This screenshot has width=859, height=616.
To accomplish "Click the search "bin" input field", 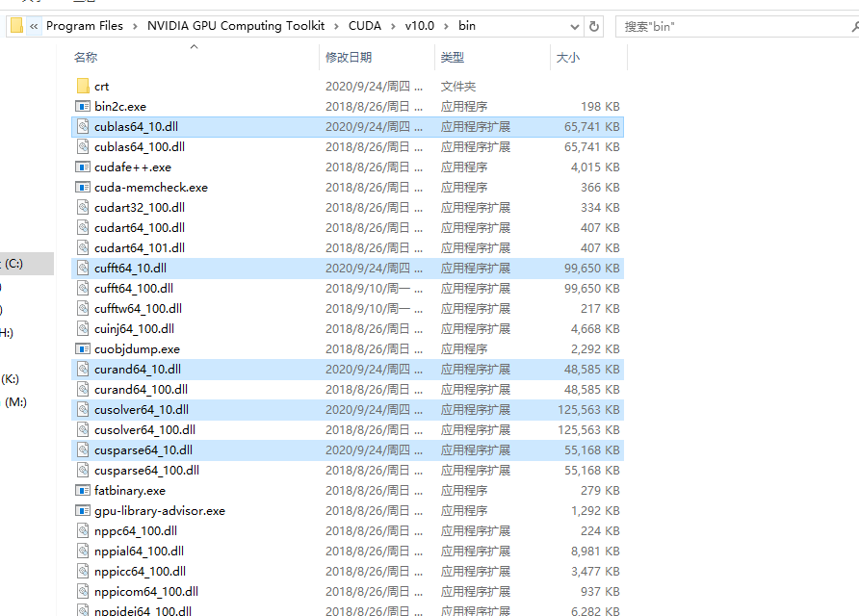I will (x=737, y=26).
